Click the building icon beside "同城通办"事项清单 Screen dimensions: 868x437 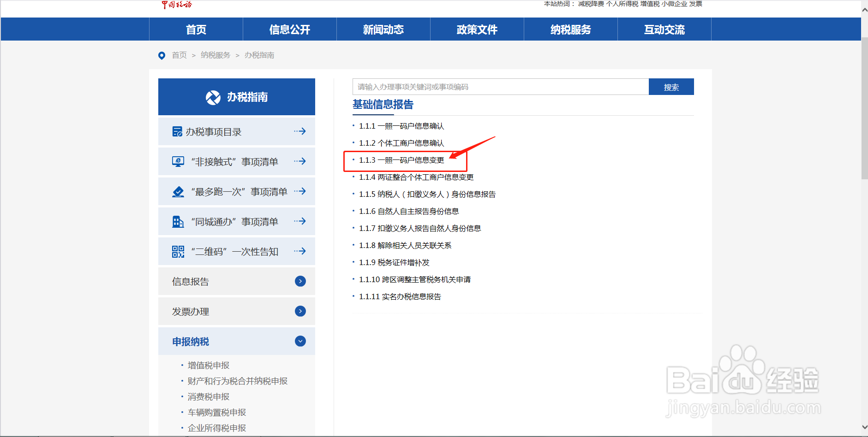click(x=178, y=222)
